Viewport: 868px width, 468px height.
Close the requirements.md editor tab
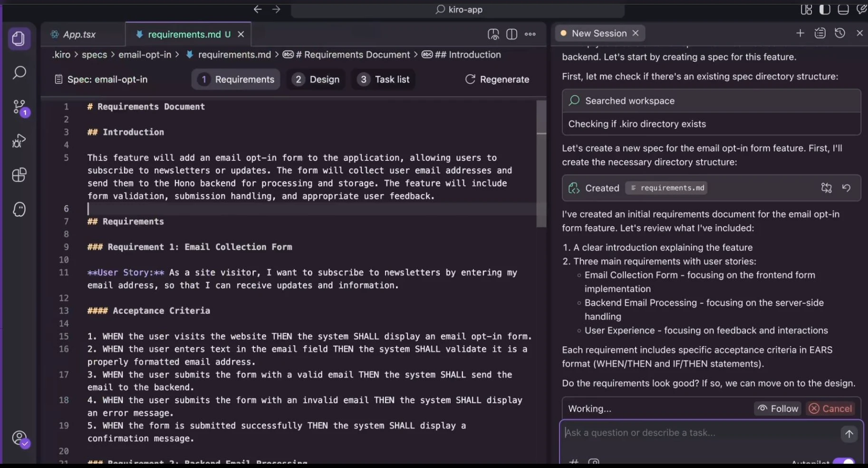click(241, 34)
